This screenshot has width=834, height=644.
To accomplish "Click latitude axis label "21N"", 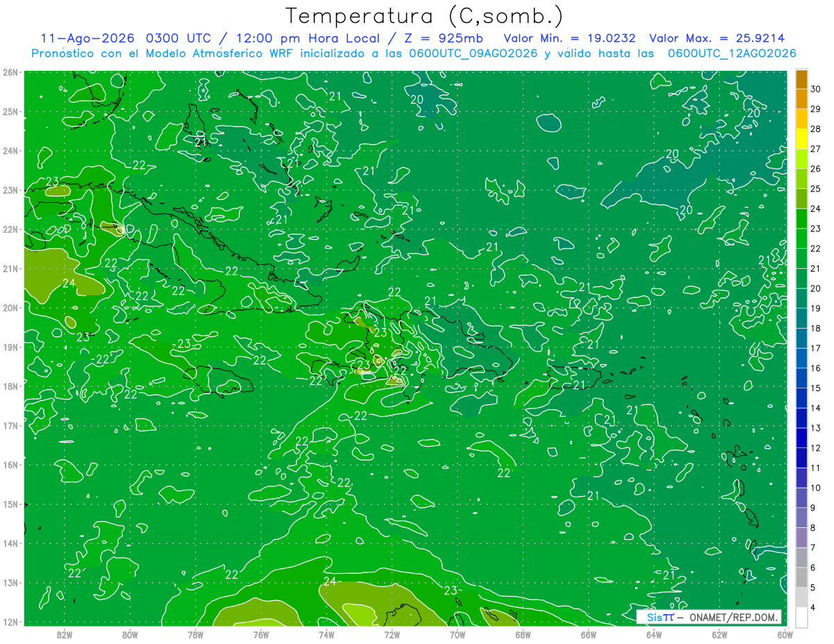I will tap(10, 268).
